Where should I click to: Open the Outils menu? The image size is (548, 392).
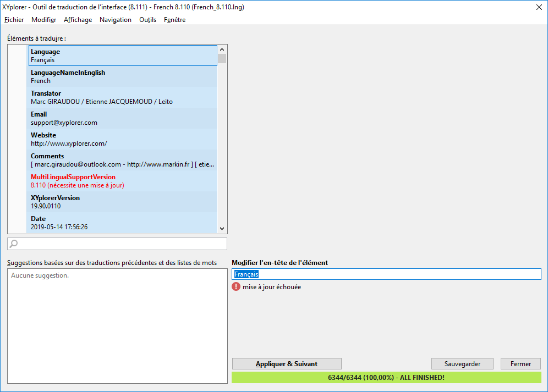147,20
